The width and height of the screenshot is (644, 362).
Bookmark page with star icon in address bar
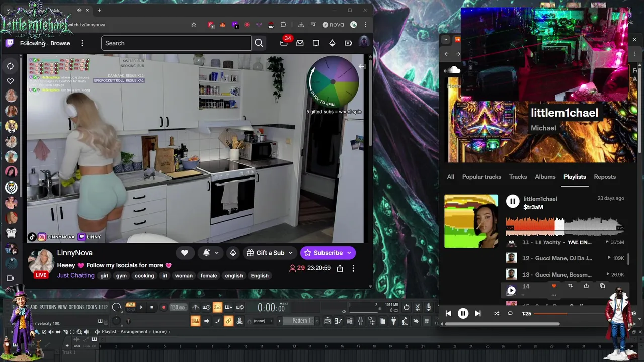(194, 24)
